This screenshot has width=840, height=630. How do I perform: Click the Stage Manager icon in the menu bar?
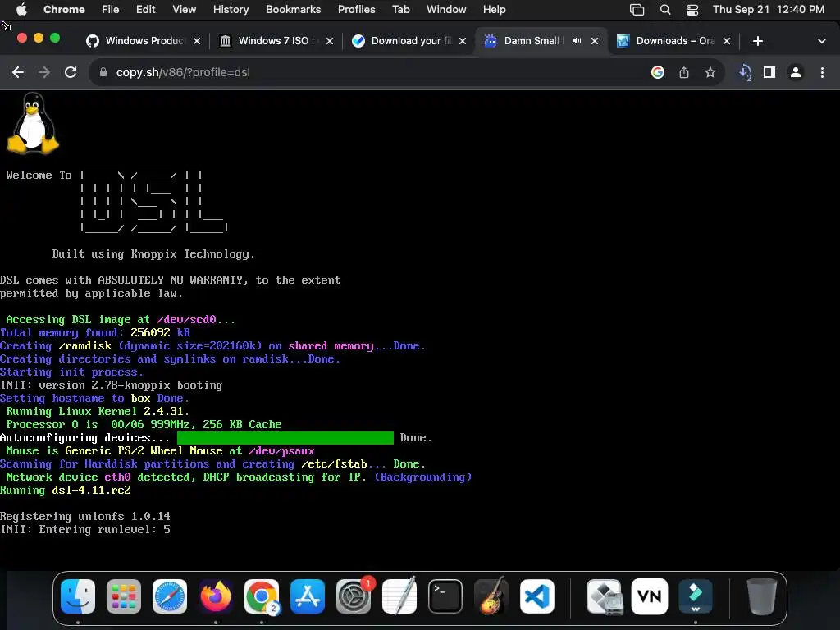(637, 10)
